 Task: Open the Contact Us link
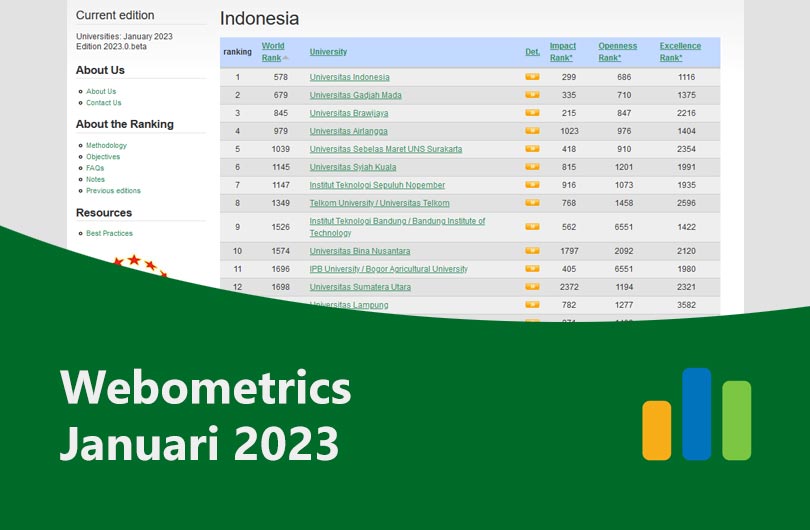coord(103,103)
